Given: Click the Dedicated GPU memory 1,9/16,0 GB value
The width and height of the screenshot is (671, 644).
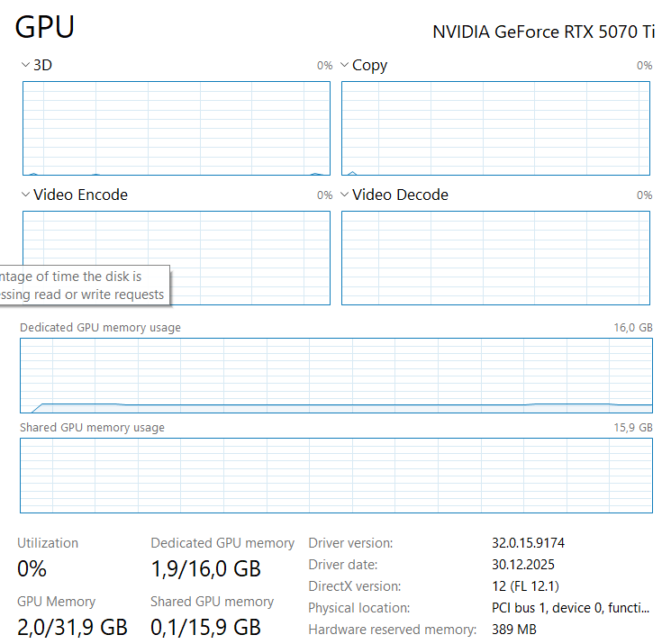Looking at the screenshot, I should (206, 569).
